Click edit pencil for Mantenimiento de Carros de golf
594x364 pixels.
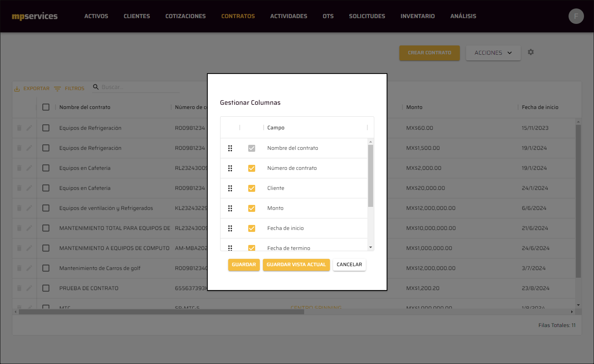pos(29,268)
